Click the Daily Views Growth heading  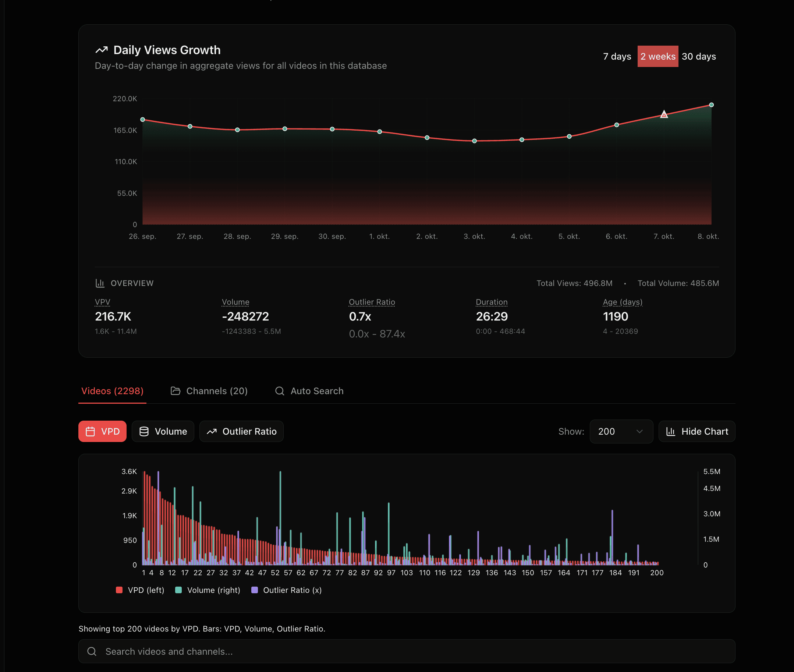pos(167,50)
